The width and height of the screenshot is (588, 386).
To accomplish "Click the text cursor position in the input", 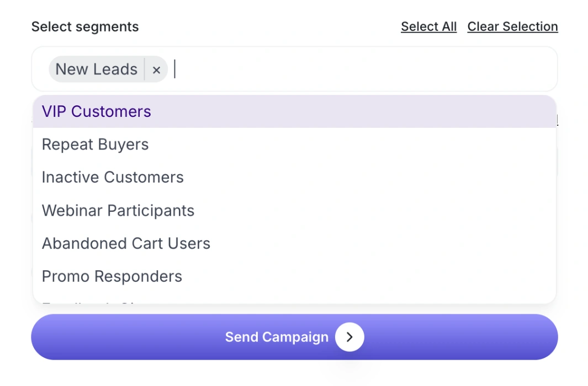I will pyautogui.click(x=174, y=69).
